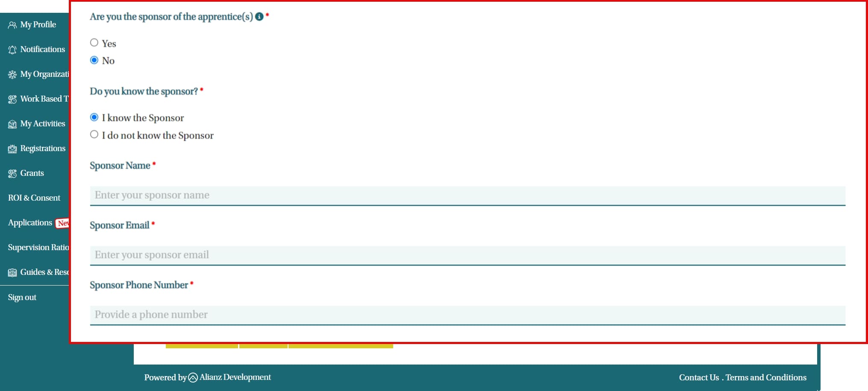Choose 'I do not know the Sponsor'
This screenshot has height=391, width=868.
94,134
